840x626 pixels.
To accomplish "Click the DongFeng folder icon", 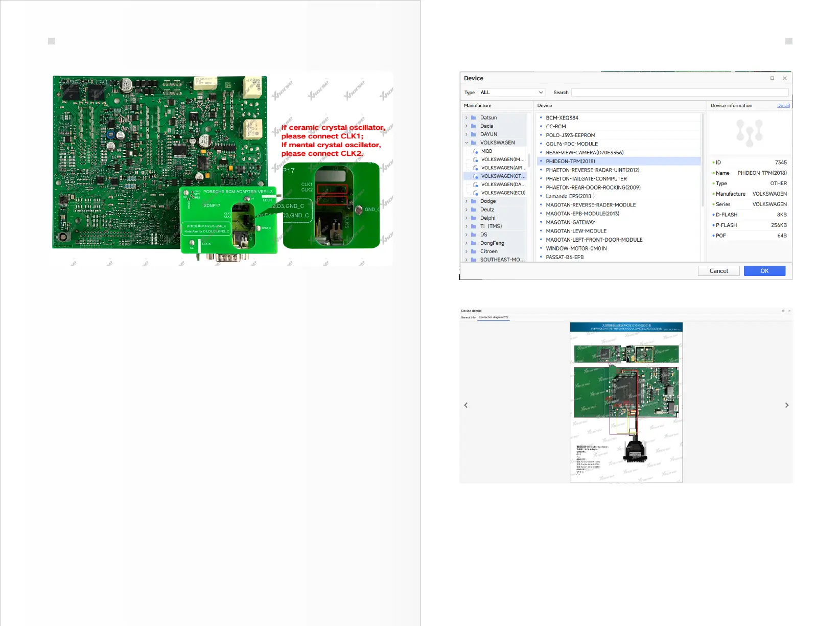I will 473,243.
